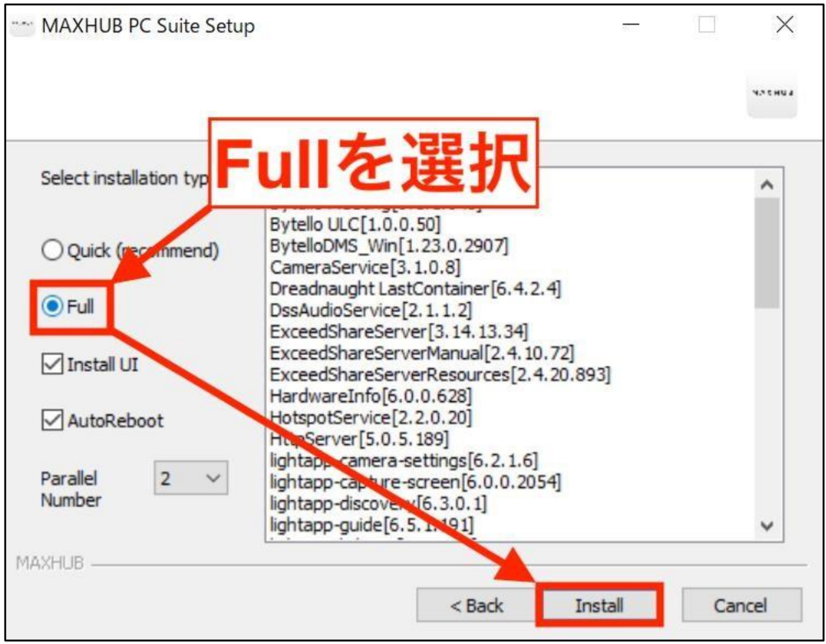Image resolution: width=826 pixels, height=644 pixels.
Task: Uncheck the AutoReboot checkbox
Action: click(x=52, y=420)
